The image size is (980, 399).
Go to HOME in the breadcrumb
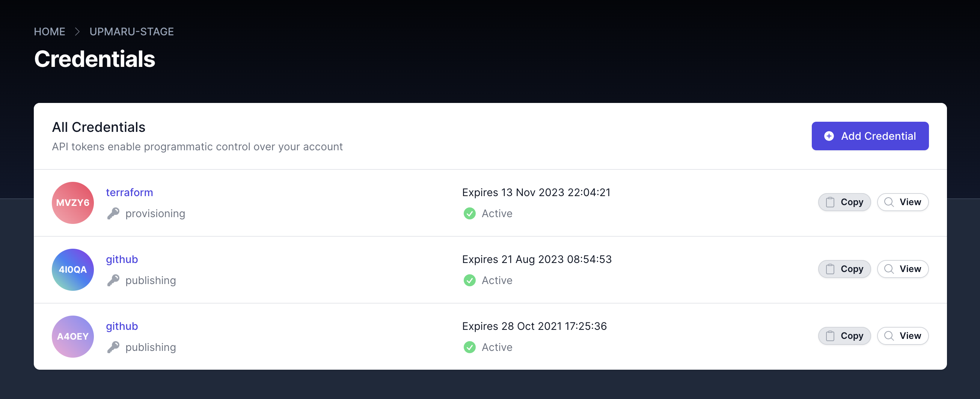[x=50, y=32]
